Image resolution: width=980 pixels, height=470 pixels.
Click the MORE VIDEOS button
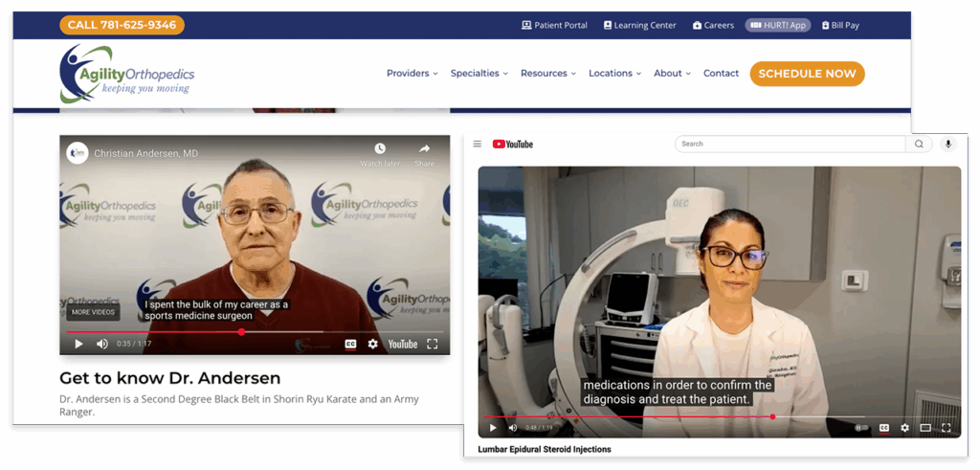pyautogui.click(x=93, y=312)
